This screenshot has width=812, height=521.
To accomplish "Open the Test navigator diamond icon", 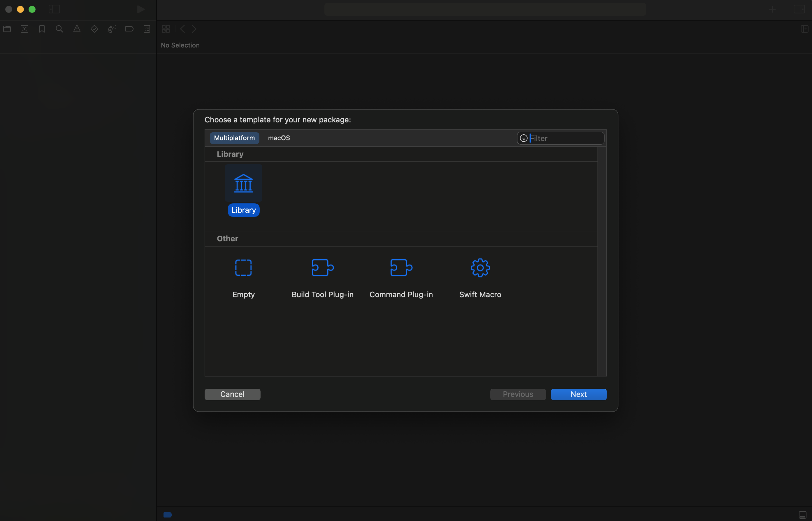I will click(x=94, y=29).
